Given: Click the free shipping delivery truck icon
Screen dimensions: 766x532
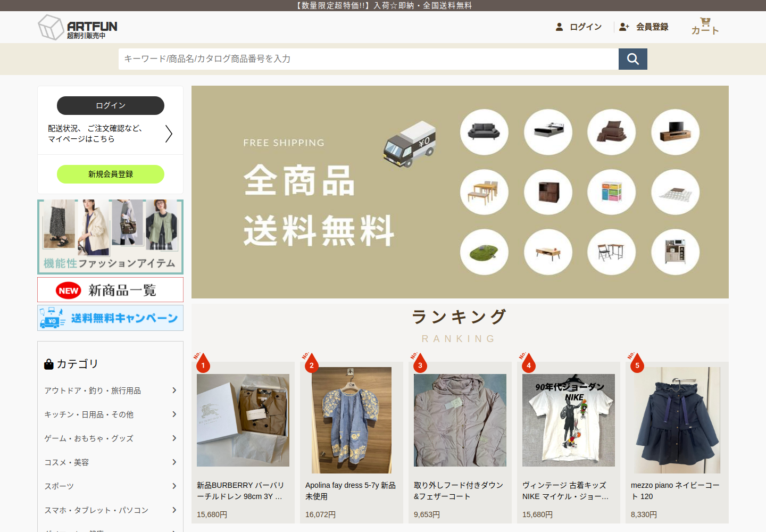Looking at the screenshot, I should click(x=410, y=144).
